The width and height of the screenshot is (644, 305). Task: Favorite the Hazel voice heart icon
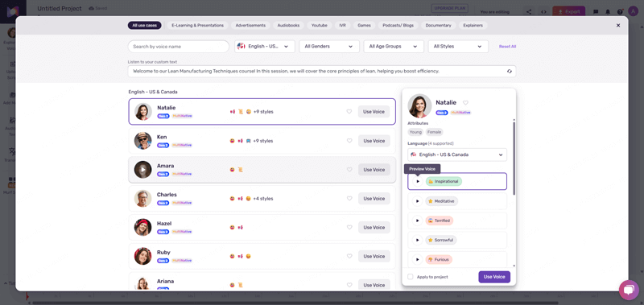click(349, 228)
